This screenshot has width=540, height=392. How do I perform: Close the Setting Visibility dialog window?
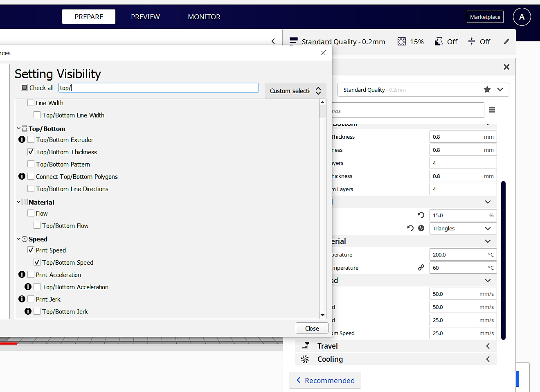pyautogui.click(x=323, y=53)
